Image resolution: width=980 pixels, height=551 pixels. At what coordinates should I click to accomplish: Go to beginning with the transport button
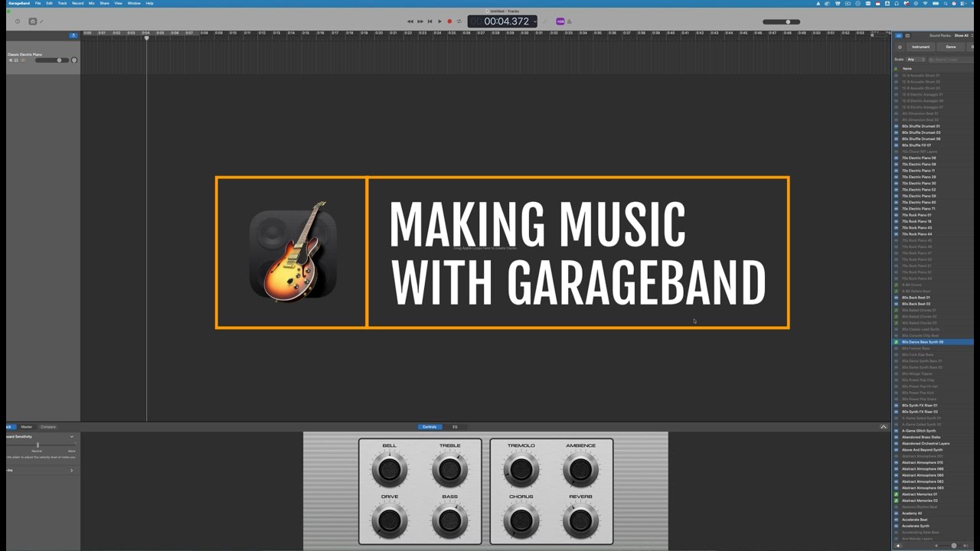(430, 21)
